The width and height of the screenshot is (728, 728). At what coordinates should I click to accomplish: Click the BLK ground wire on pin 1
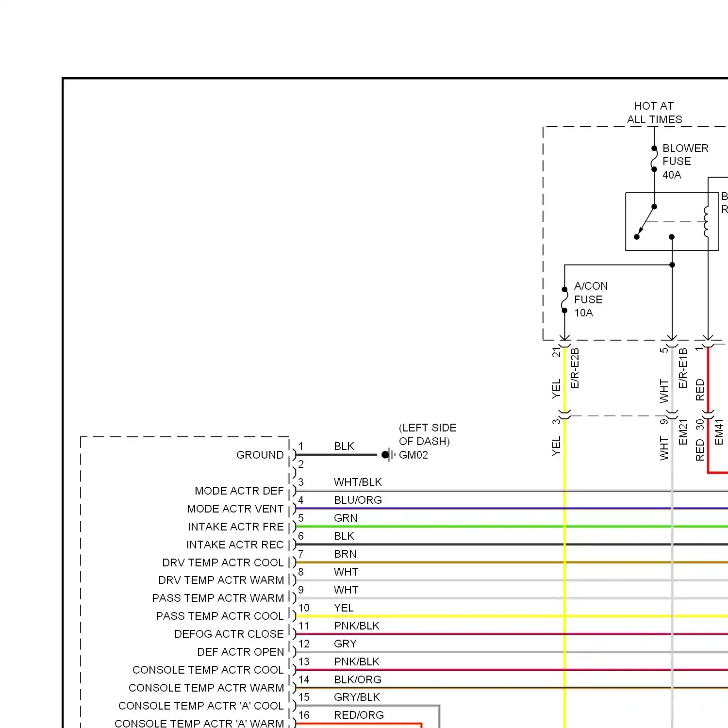[336, 455]
